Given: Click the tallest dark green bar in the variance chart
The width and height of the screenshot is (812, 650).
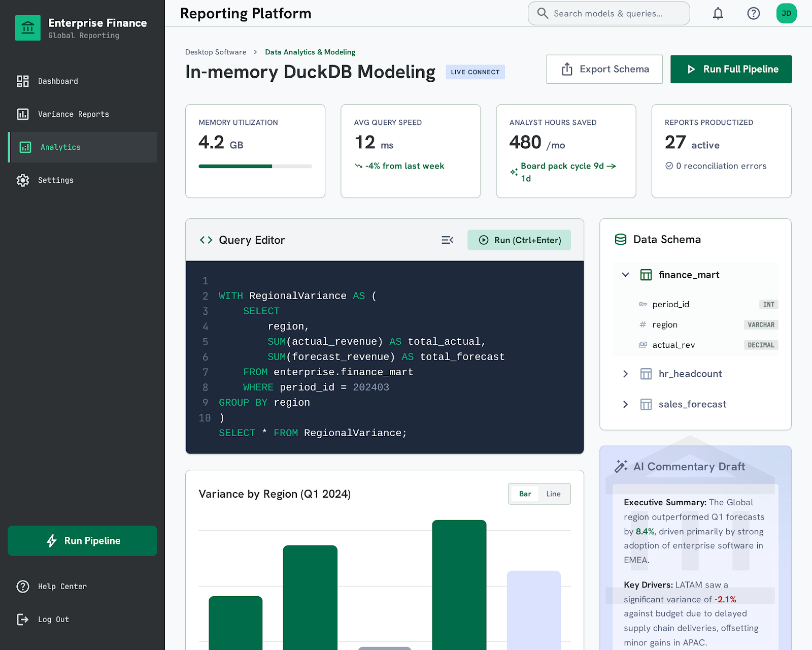Looking at the screenshot, I should [459, 584].
